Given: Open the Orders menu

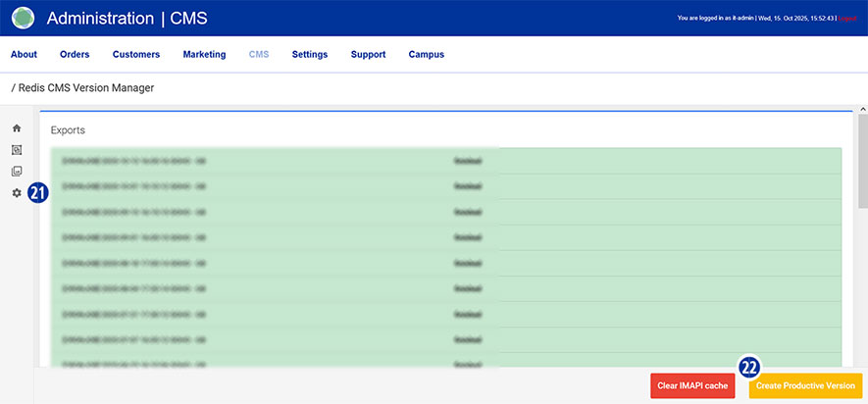Looking at the screenshot, I should (75, 55).
